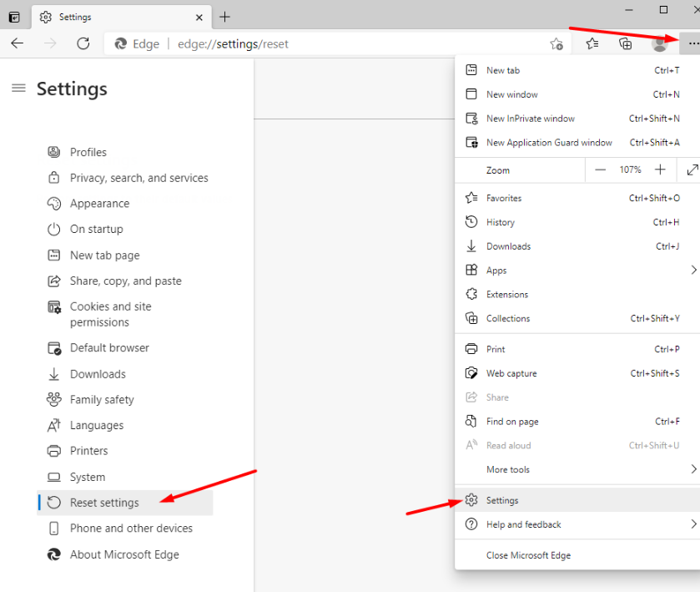Click the Edge site info icon

pos(120,43)
